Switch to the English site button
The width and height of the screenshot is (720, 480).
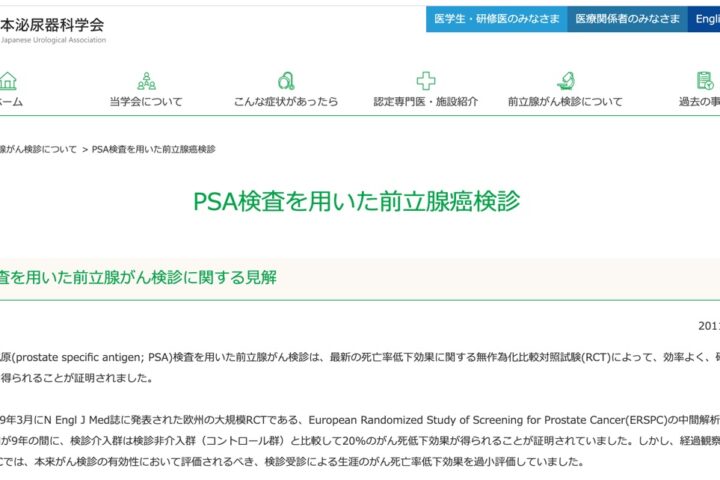click(704, 19)
